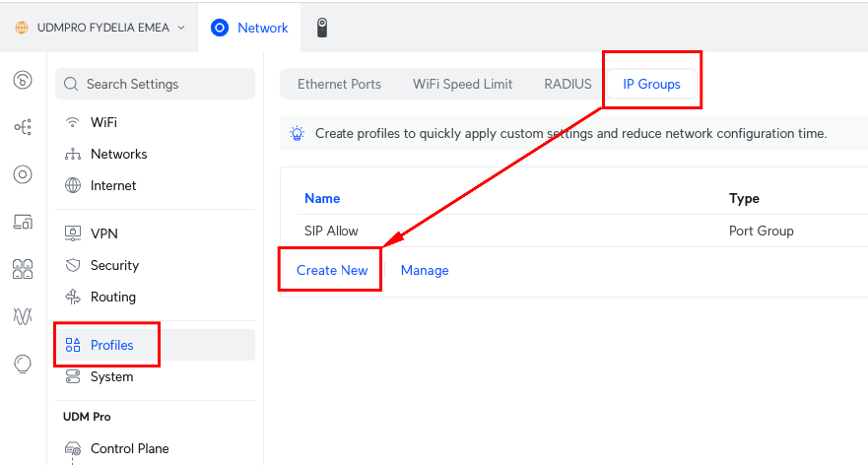Click the Manage link
The height and width of the screenshot is (465, 868).
(x=425, y=270)
